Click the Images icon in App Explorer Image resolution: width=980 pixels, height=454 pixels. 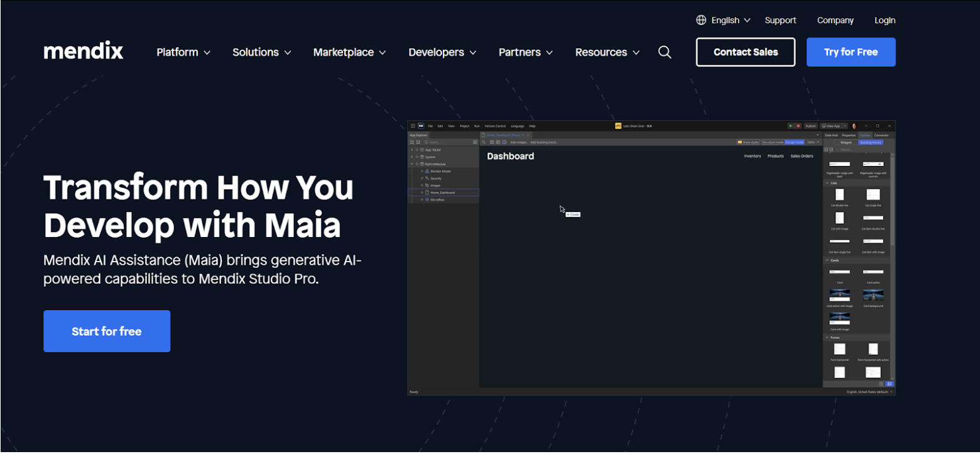(x=427, y=185)
